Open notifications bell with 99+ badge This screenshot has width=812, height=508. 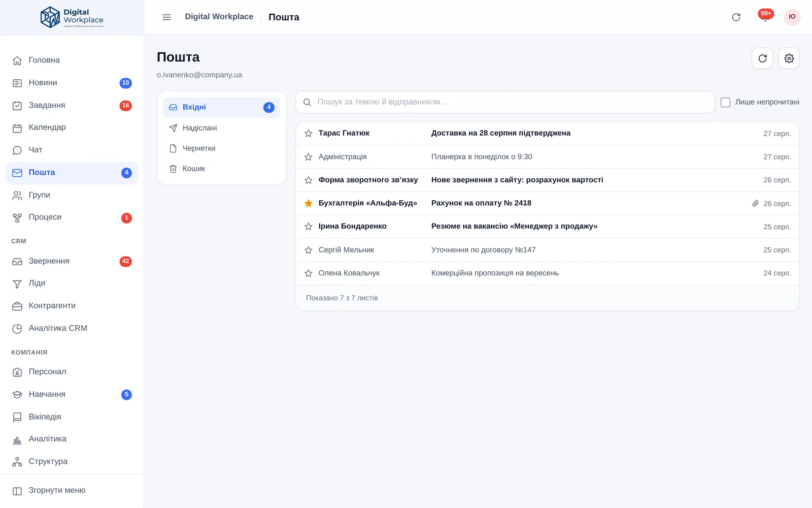765,16
